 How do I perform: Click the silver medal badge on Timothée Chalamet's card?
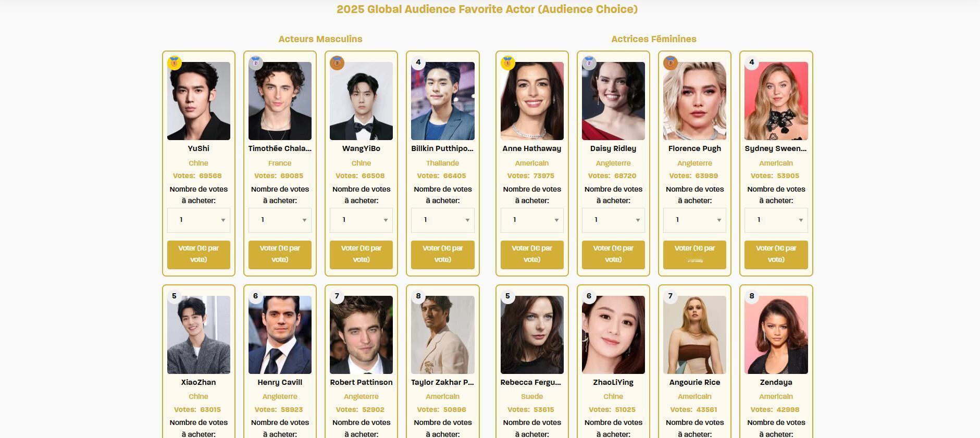[256, 63]
